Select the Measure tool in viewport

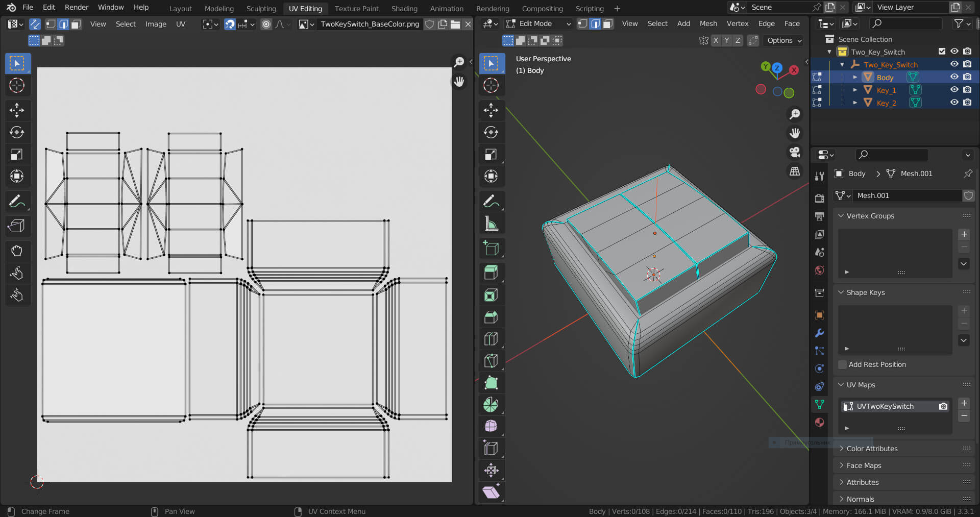point(491,224)
